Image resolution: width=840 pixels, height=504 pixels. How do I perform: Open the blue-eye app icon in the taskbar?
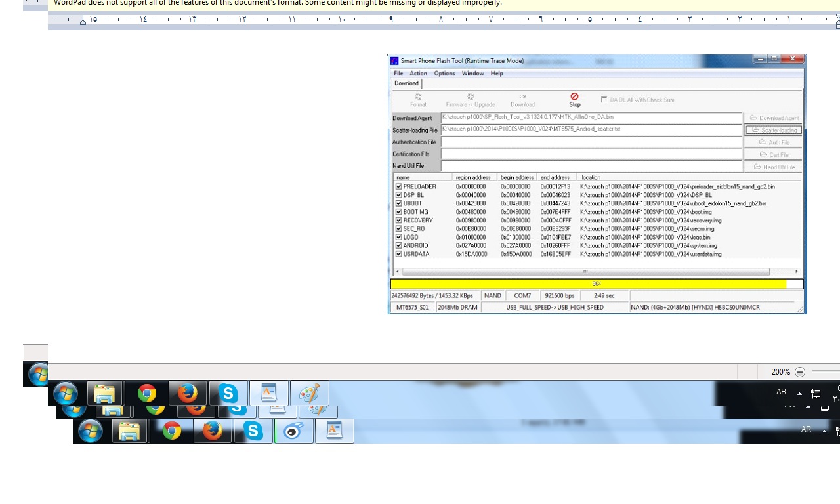click(x=293, y=430)
